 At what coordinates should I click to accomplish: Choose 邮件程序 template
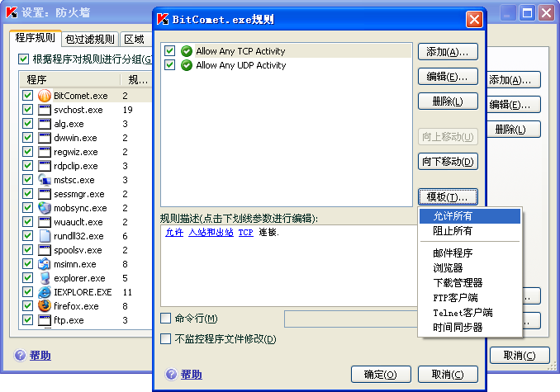click(470, 253)
